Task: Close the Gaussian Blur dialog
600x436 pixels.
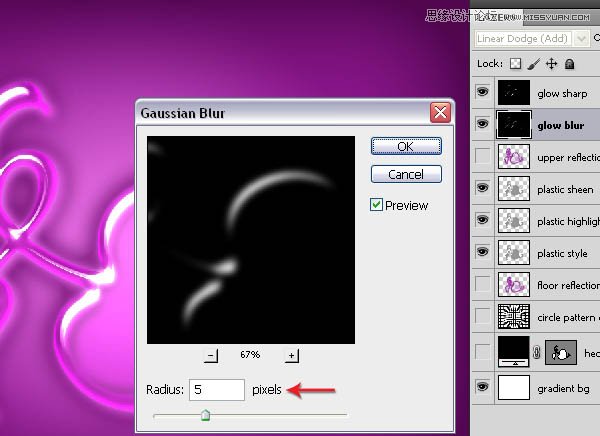Action: (437, 112)
